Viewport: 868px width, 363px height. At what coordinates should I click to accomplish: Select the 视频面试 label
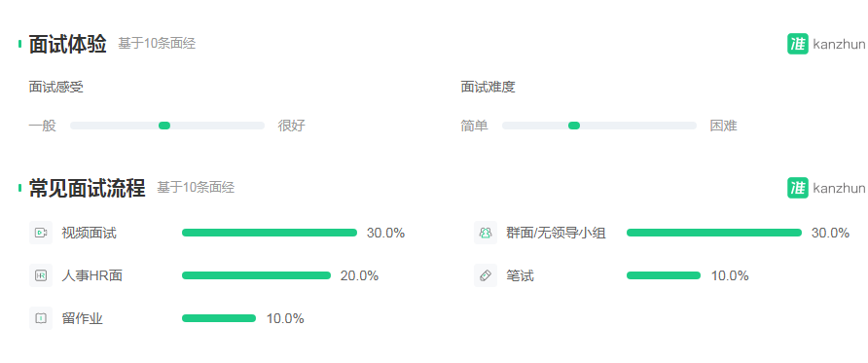coord(90,233)
